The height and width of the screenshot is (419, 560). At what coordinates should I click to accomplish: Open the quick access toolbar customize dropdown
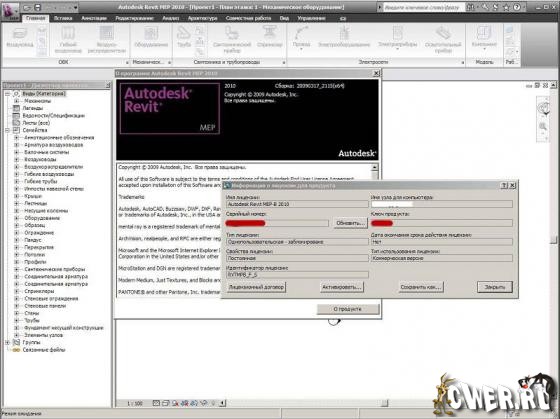tap(76, 8)
